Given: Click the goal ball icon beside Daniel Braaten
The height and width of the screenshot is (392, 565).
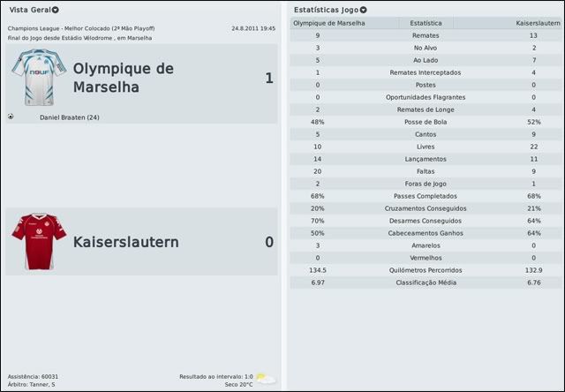Looking at the screenshot, I should click(x=10, y=117).
